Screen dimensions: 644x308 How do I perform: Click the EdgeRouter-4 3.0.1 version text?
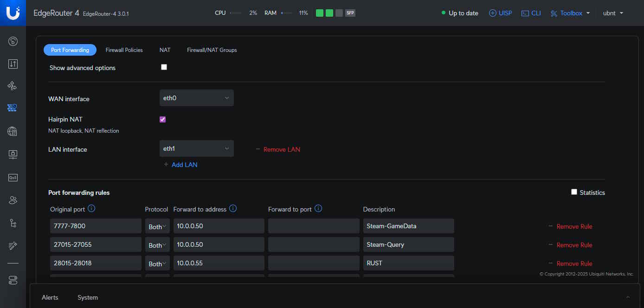(106, 14)
